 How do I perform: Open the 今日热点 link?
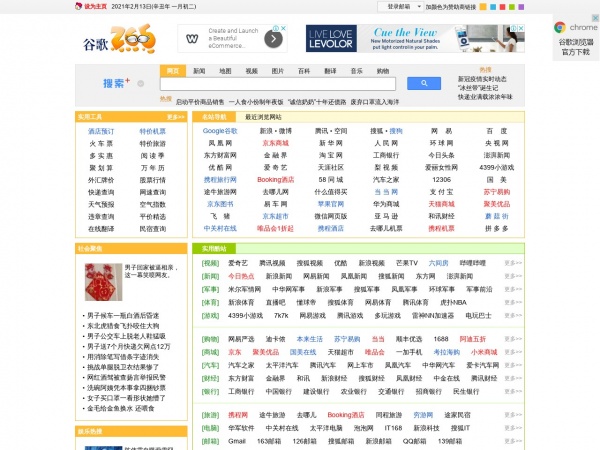[241, 276]
